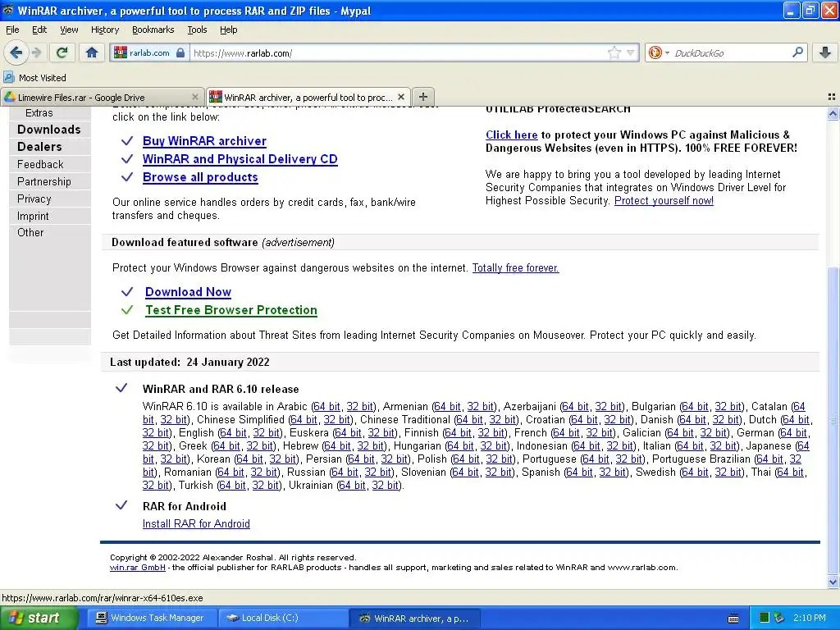The image size is (840, 630).
Task: Open Install RAR for Android link
Action: point(196,524)
